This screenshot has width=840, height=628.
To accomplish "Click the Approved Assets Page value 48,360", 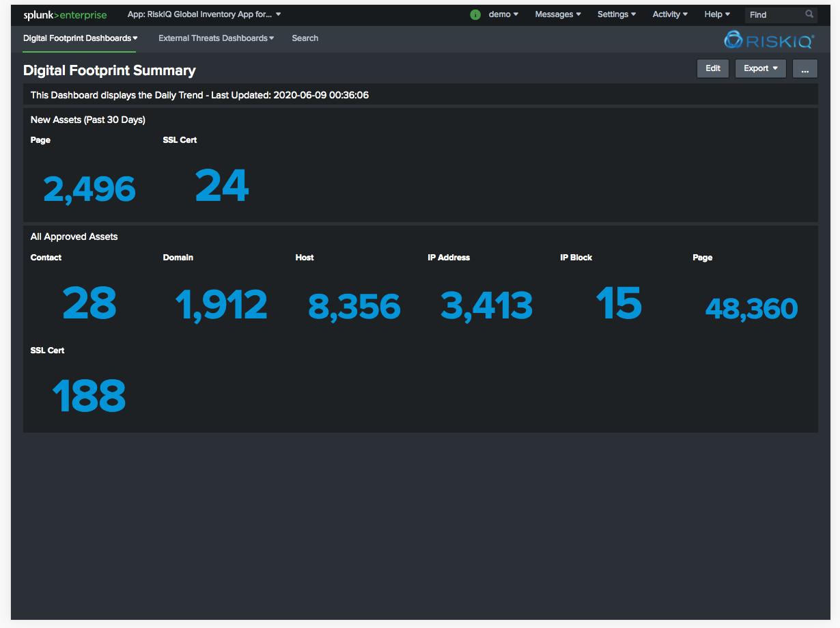I will point(751,309).
